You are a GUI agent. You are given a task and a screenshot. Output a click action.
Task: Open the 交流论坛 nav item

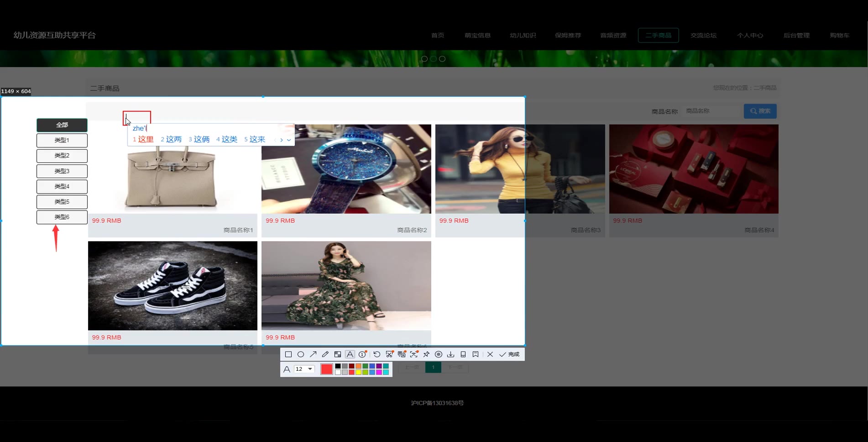point(703,35)
